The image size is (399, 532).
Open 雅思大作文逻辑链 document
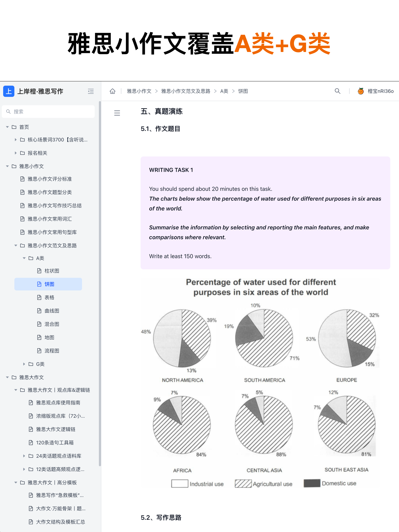click(56, 429)
